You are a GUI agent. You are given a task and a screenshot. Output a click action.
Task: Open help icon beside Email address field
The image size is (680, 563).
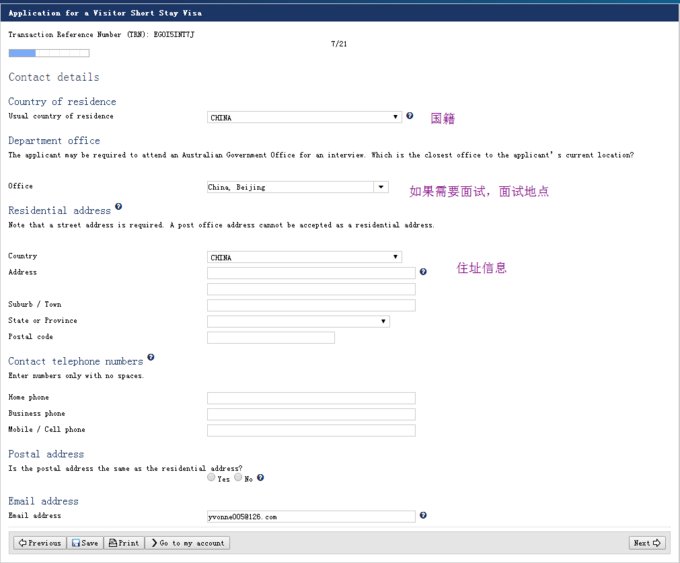tap(423, 515)
